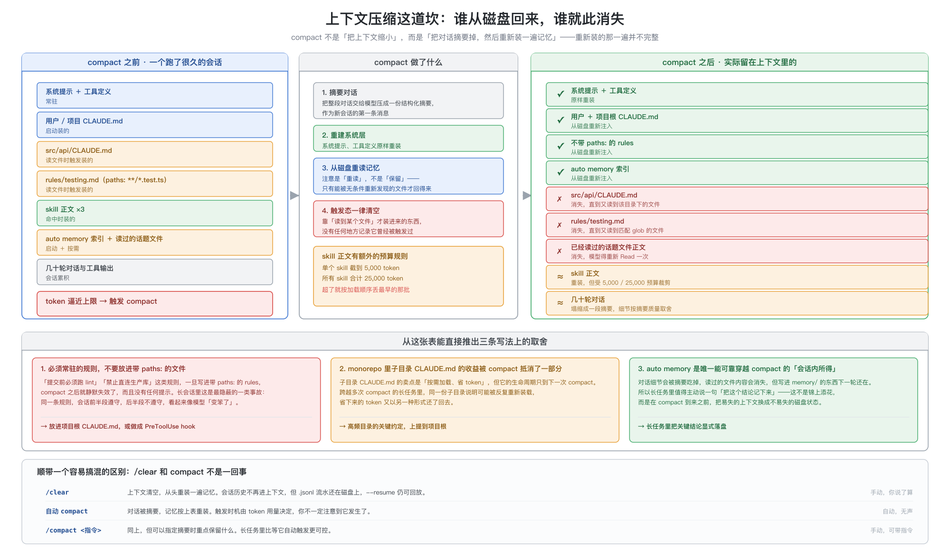This screenshot has height=560, width=950.
Task: Click the checkmark beside 不带 paths: 的 rules
Action: (x=560, y=146)
